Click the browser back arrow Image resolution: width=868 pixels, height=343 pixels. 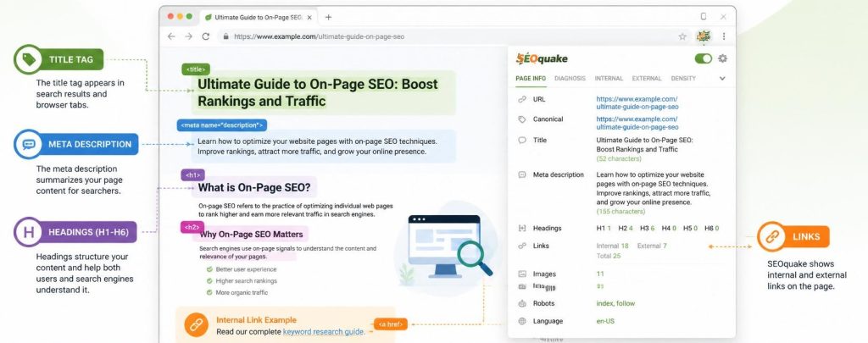coord(171,36)
